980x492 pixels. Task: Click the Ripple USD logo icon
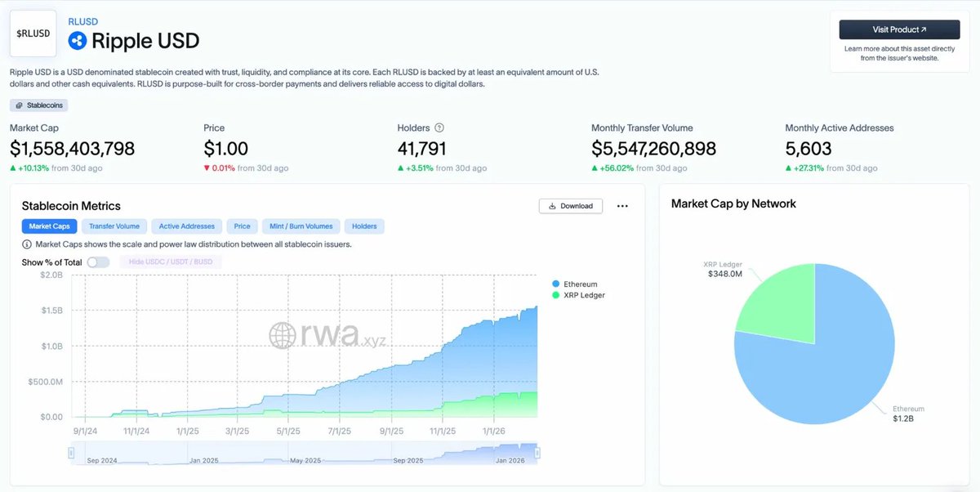[x=77, y=38]
